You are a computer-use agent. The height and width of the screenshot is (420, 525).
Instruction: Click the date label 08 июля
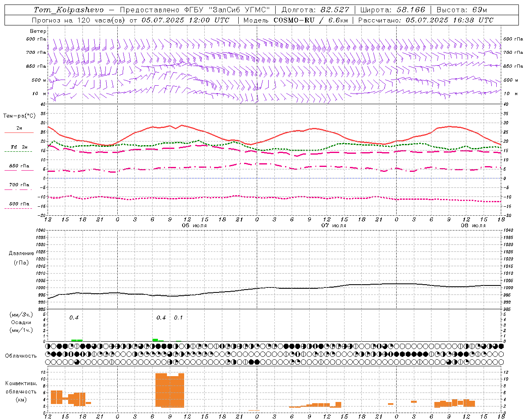click(x=473, y=226)
